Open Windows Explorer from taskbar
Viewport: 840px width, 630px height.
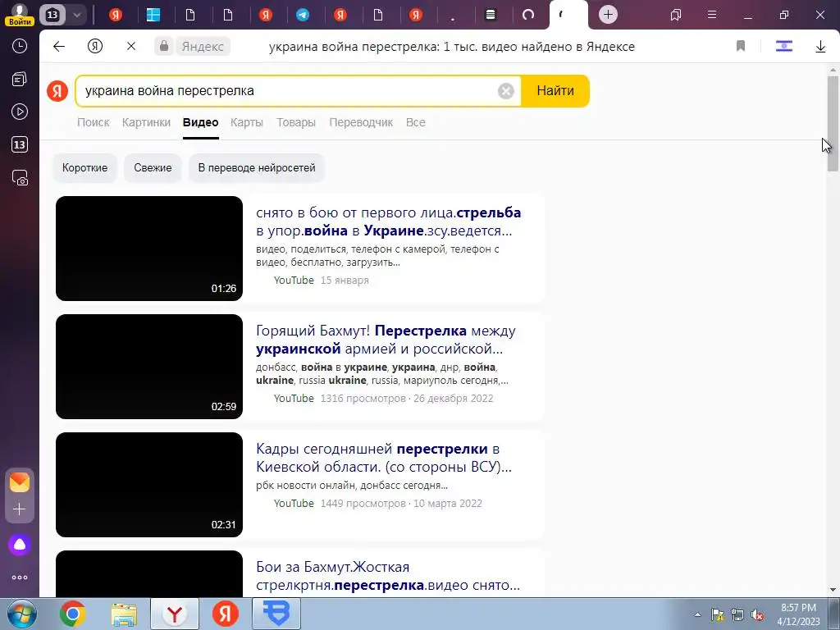pyautogui.click(x=124, y=614)
